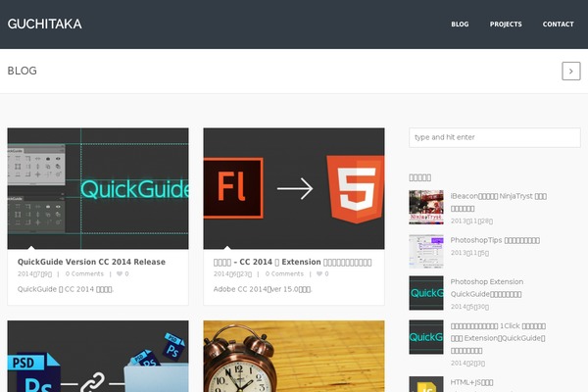Viewport: 588px width, 392px height.
Task: Like the CC 2014 Extension post with the heart icon
Action: tap(319, 273)
